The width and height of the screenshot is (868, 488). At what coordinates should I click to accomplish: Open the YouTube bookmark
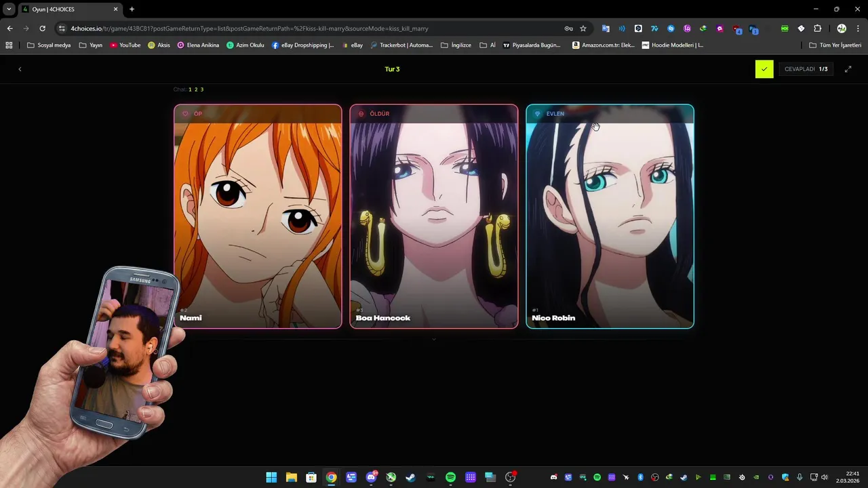(125, 45)
